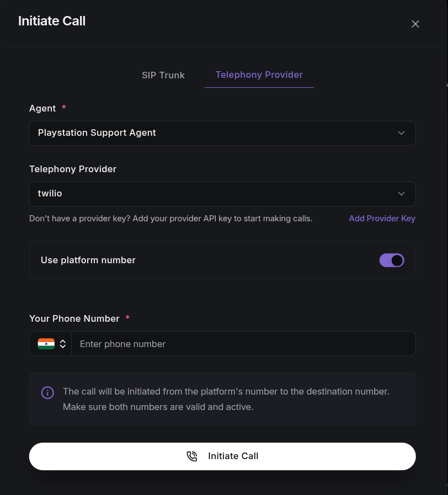The width and height of the screenshot is (448, 495).
Task: Click the Use platform number label
Action: 88,260
